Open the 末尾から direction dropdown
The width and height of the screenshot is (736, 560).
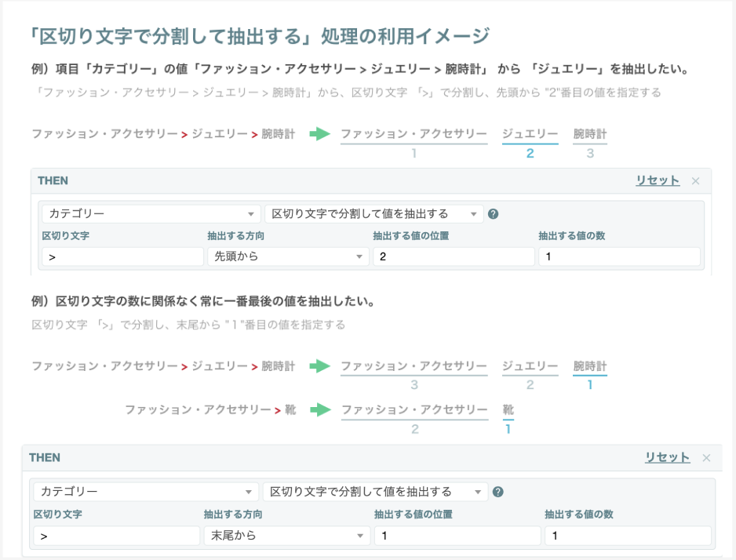pos(287,535)
